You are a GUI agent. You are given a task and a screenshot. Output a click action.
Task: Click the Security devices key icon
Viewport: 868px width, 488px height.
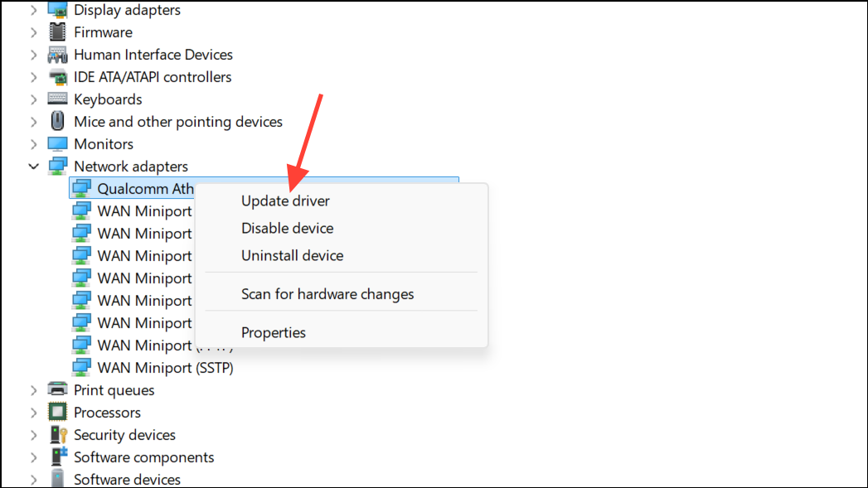click(x=58, y=435)
